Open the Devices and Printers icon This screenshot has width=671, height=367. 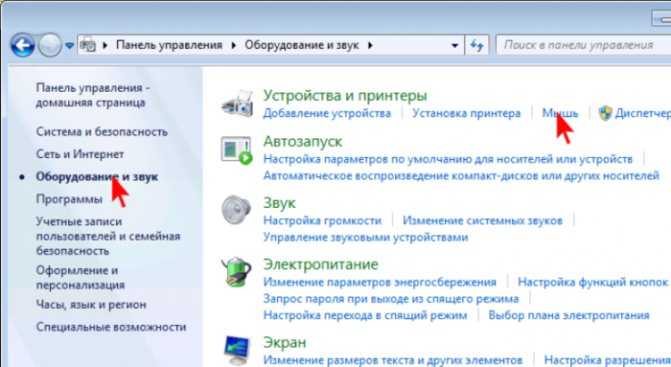tap(238, 103)
